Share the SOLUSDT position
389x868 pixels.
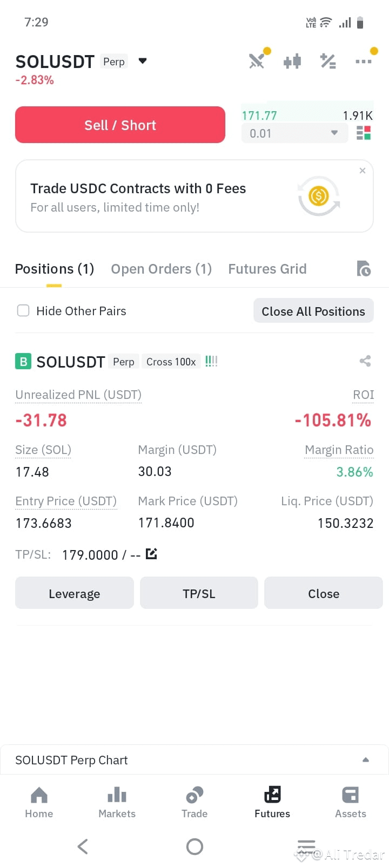tap(365, 361)
